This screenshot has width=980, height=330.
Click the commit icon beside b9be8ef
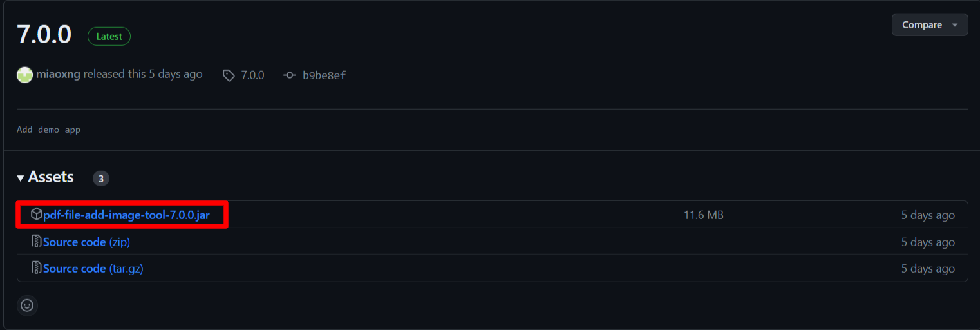(290, 75)
